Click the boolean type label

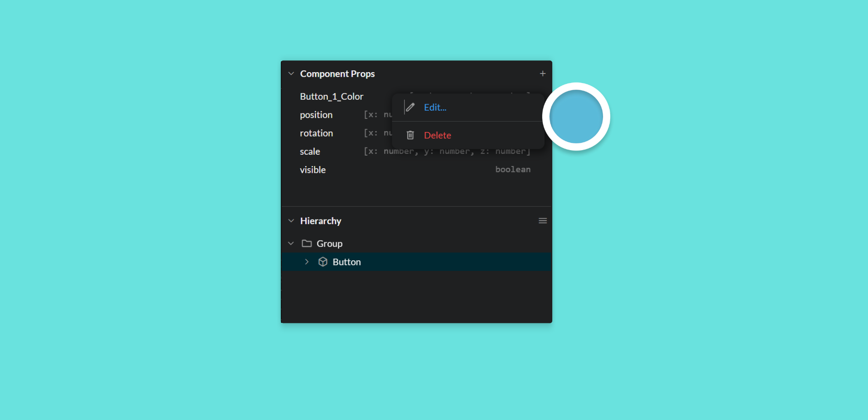point(513,169)
